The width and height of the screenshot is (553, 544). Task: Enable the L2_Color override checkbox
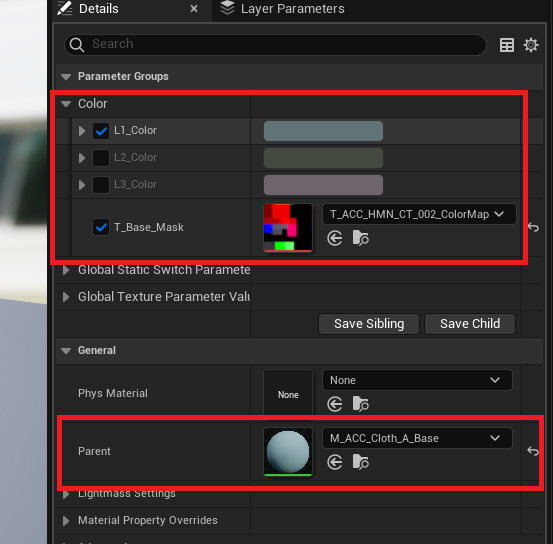click(x=101, y=158)
